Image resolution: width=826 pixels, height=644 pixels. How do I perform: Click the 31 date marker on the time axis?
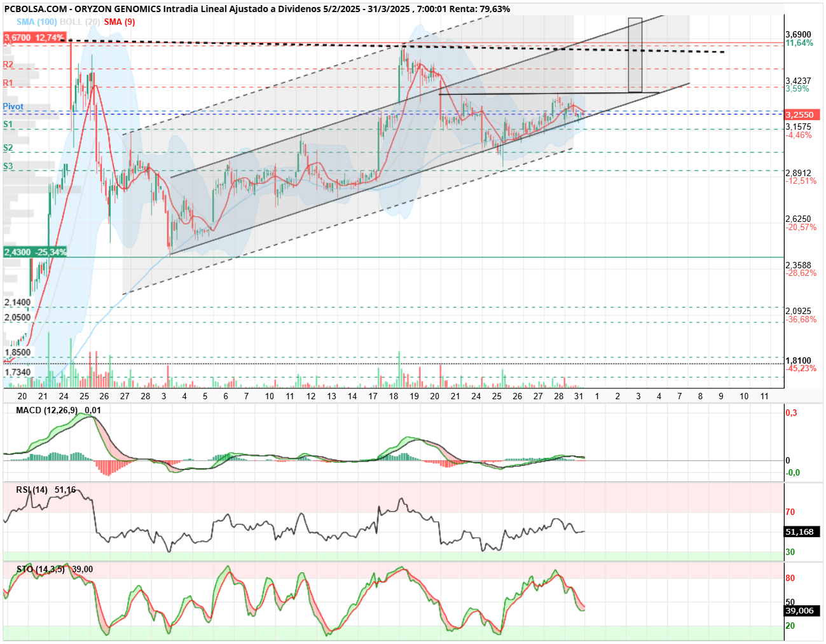579,396
